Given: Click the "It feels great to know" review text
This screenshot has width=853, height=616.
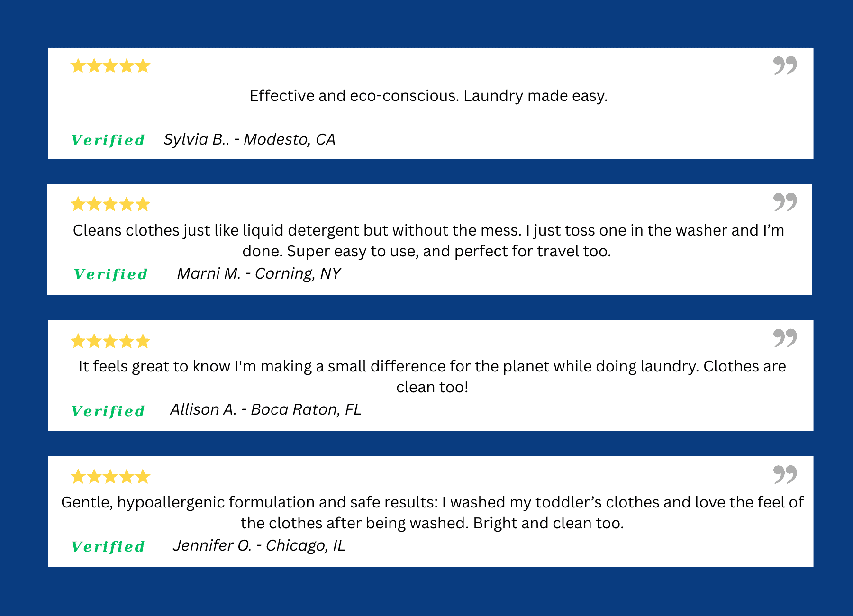Looking at the screenshot, I should pos(432,377).
